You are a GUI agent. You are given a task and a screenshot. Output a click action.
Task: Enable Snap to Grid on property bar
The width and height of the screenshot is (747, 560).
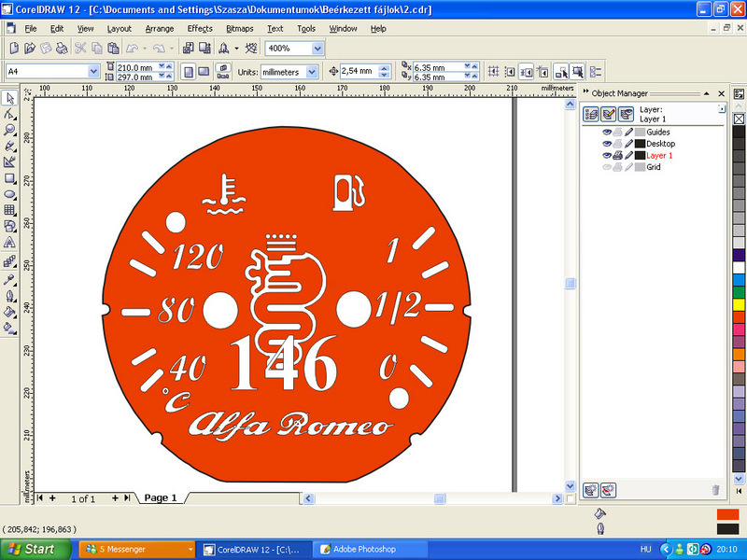494,72
